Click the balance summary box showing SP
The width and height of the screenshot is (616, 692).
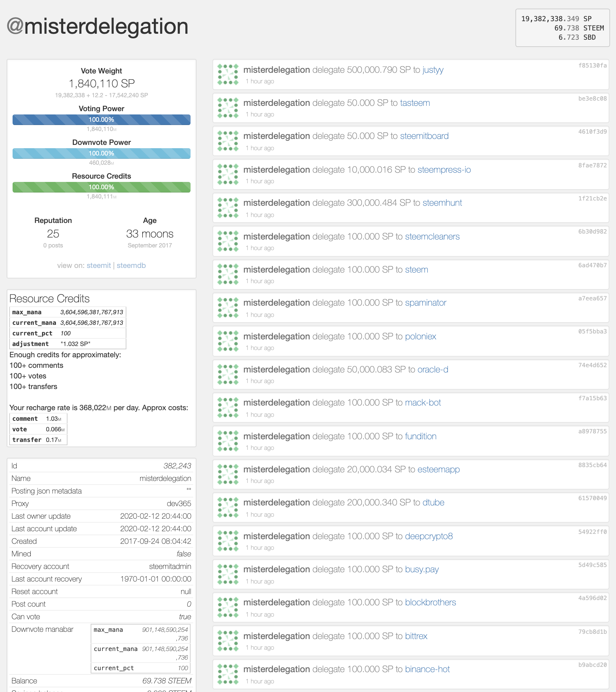click(562, 28)
